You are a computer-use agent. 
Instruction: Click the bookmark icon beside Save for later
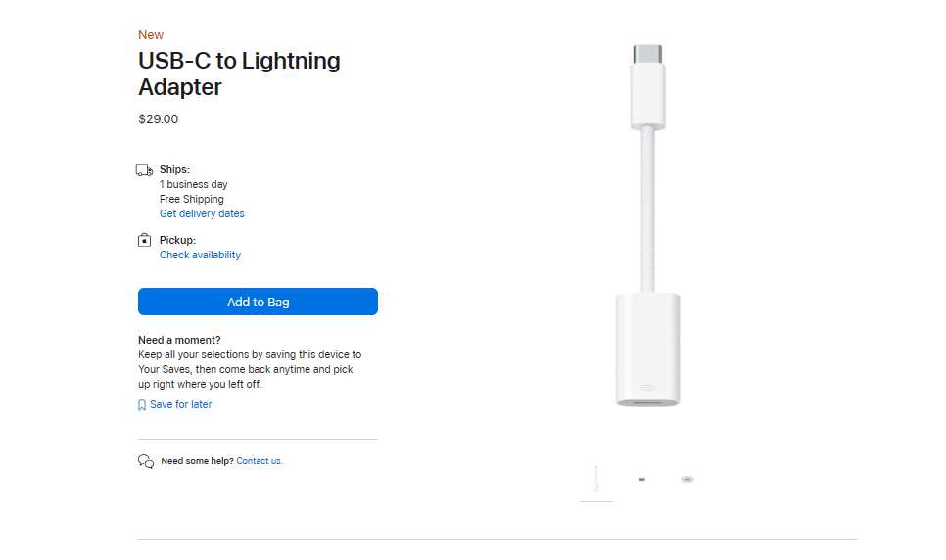pos(142,405)
